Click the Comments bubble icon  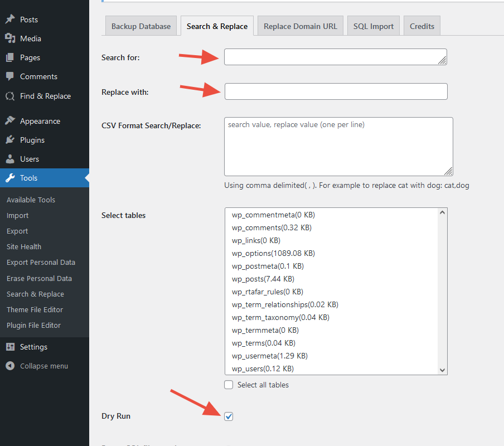10,76
